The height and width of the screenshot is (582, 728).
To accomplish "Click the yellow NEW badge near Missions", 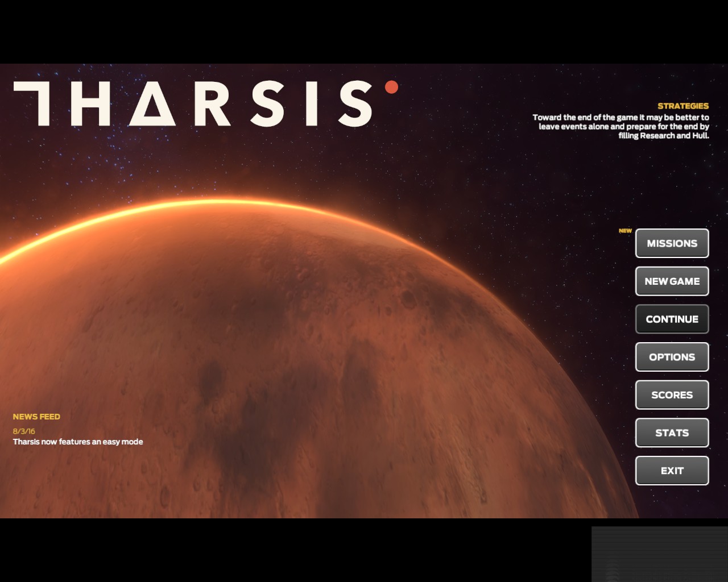I will coord(626,231).
